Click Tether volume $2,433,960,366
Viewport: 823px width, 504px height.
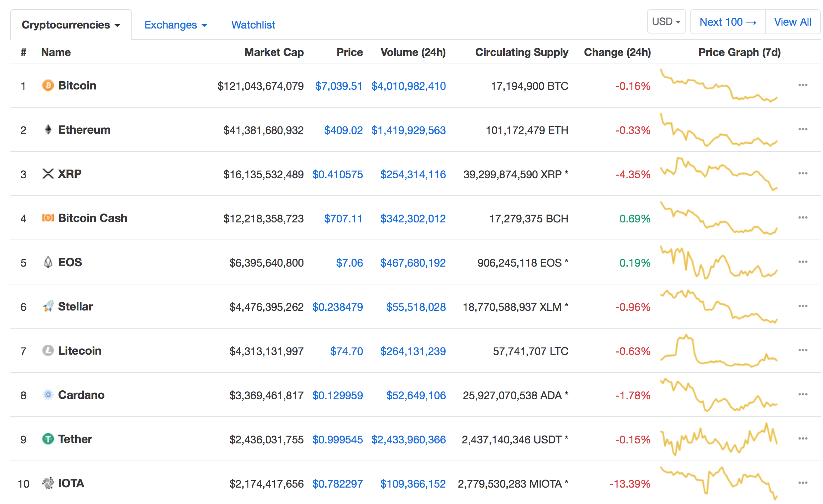409,439
